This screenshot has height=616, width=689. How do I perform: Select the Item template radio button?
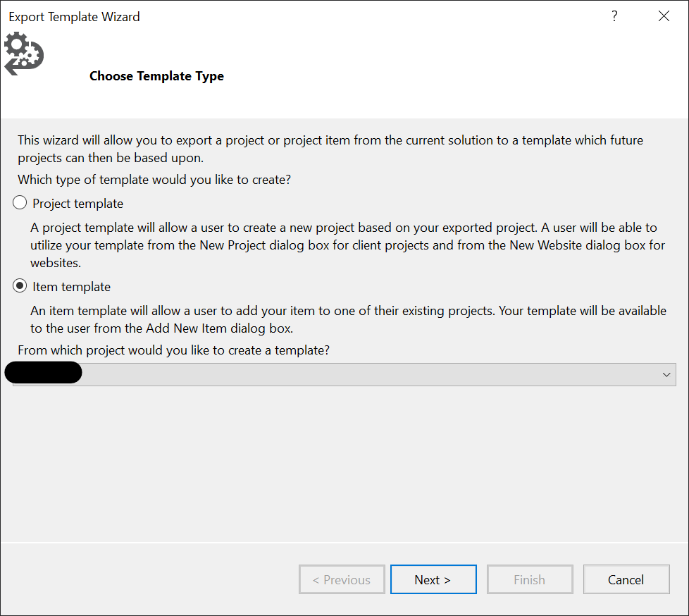pyautogui.click(x=20, y=287)
